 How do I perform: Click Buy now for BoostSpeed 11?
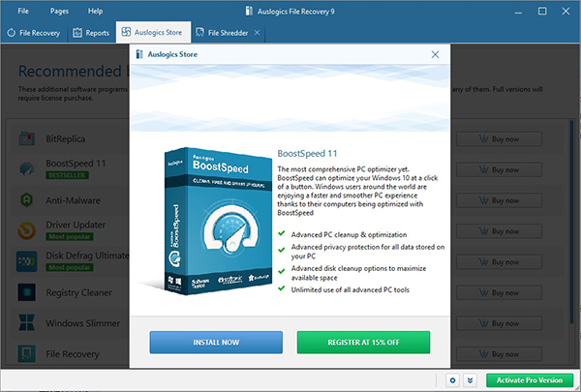499,170
